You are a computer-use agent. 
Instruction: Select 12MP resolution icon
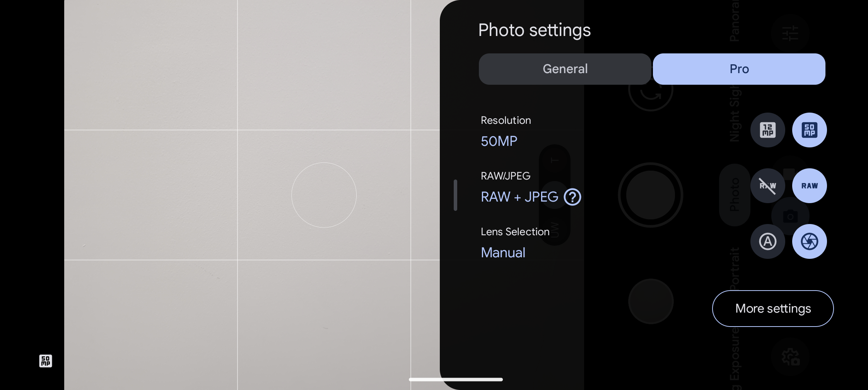(767, 130)
